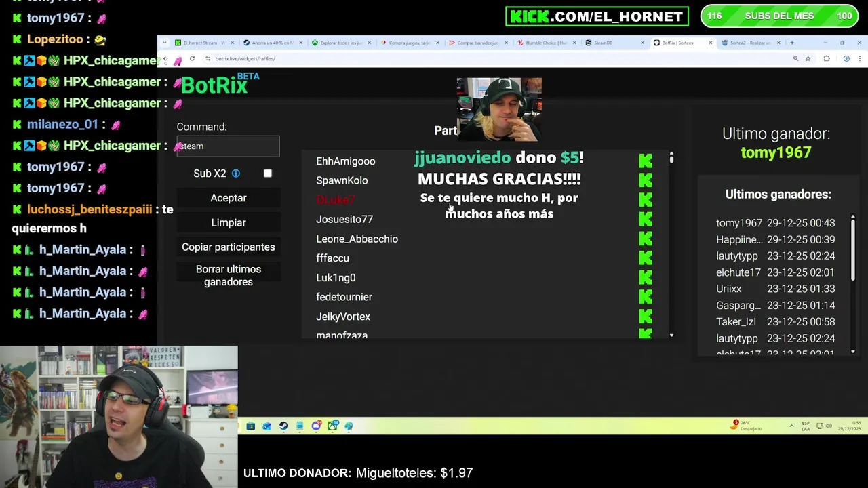Click the Limpiar button
Image resolution: width=868 pixels, height=488 pixels.
[229, 222]
